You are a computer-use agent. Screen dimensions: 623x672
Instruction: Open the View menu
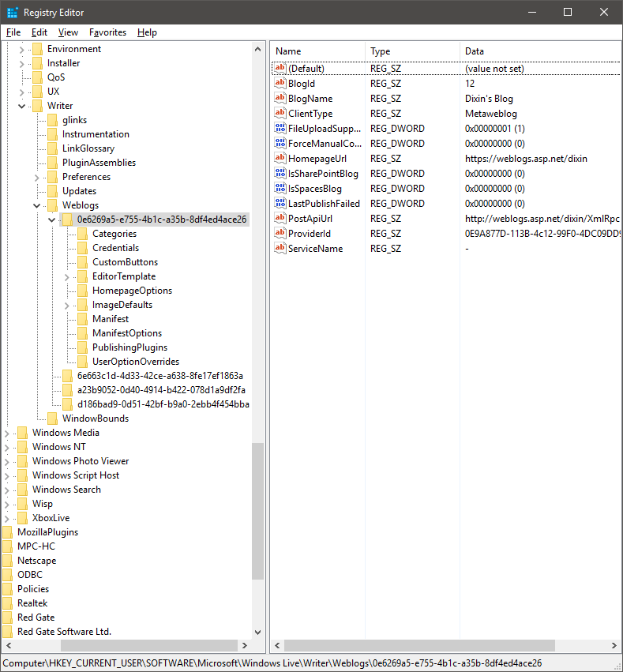click(68, 32)
